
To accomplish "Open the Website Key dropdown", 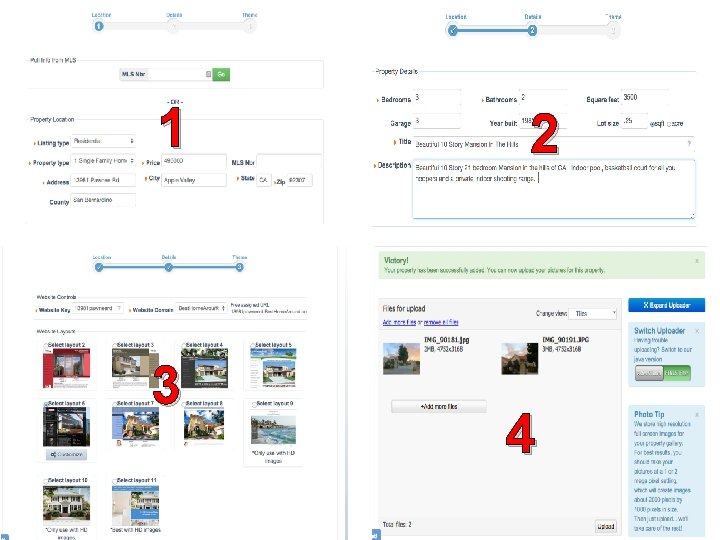I will 98,309.
